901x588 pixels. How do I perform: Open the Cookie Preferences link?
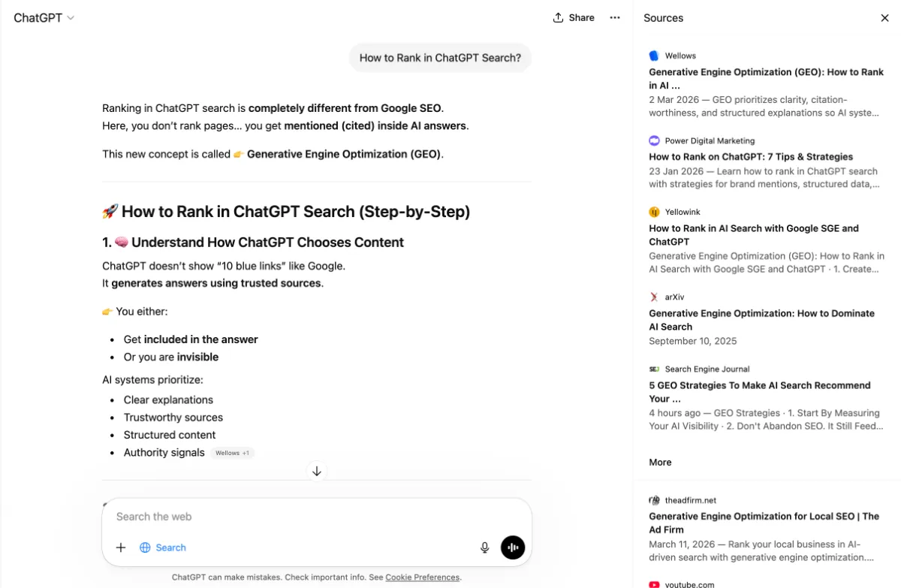422,577
